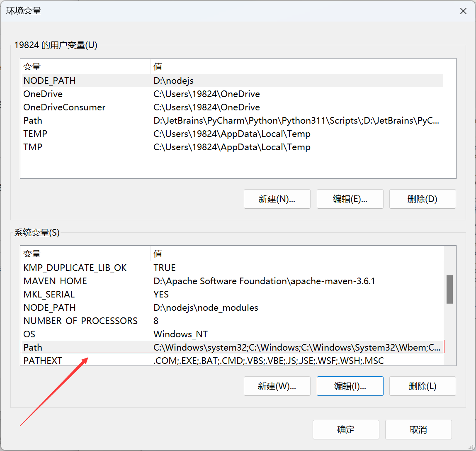This screenshot has height=451, width=476.
Task: Click 删除(L) for system variables
Action: (x=422, y=386)
